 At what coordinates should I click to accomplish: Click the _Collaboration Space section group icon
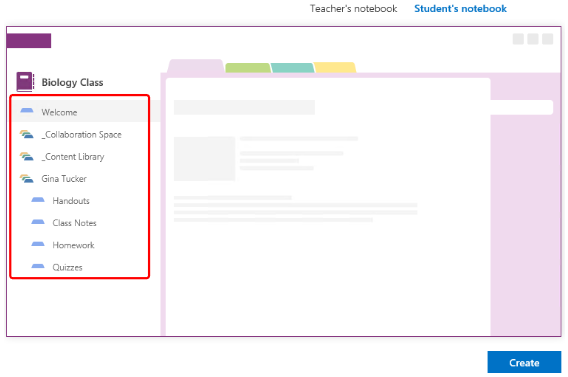pyautogui.click(x=26, y=134)
